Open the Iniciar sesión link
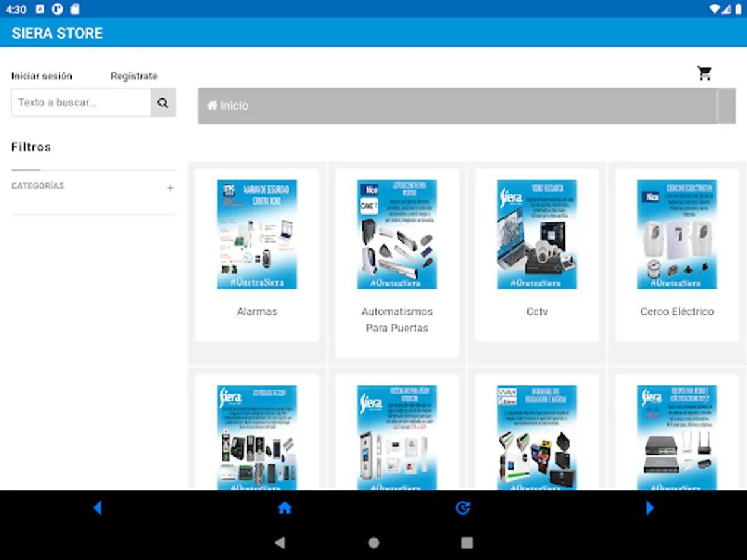747x560 pixels. (x=42, y=76)
